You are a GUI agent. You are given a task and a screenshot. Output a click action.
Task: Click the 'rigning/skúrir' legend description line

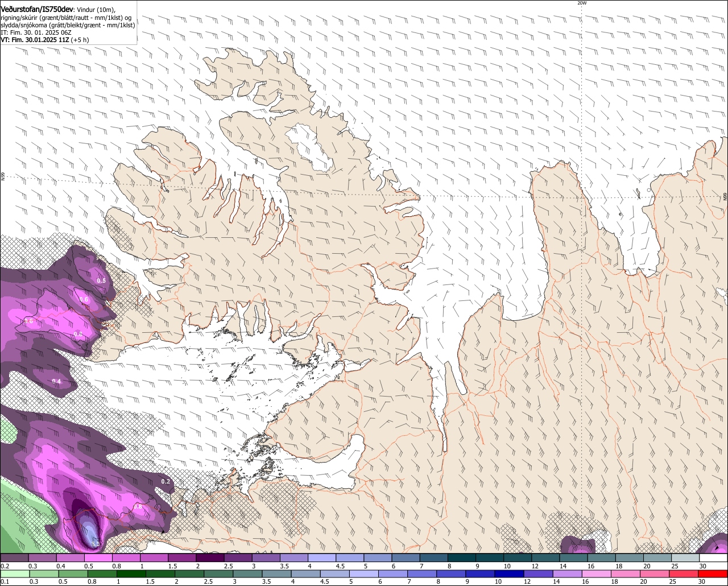66,18
